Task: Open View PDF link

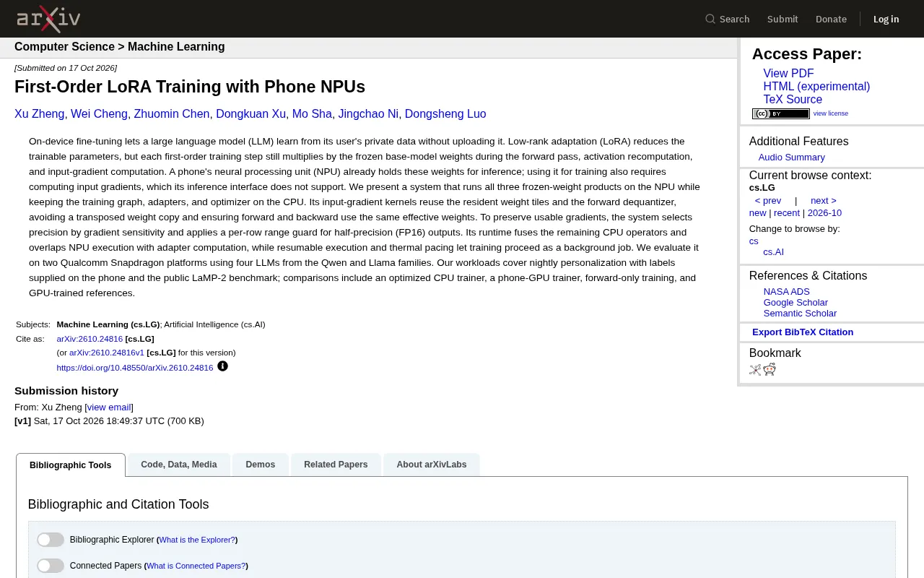Action: tap(788, 74)
